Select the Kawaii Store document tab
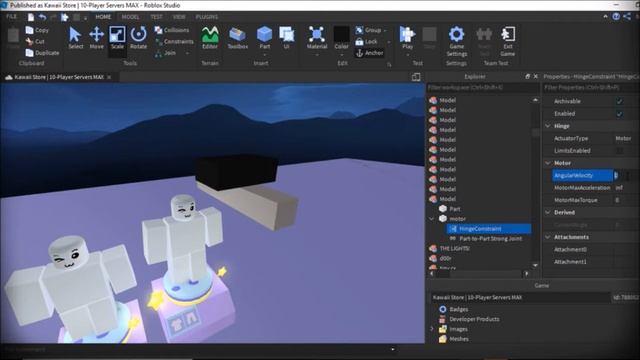Viewport: 640px width, 360px height. point(58,77)
